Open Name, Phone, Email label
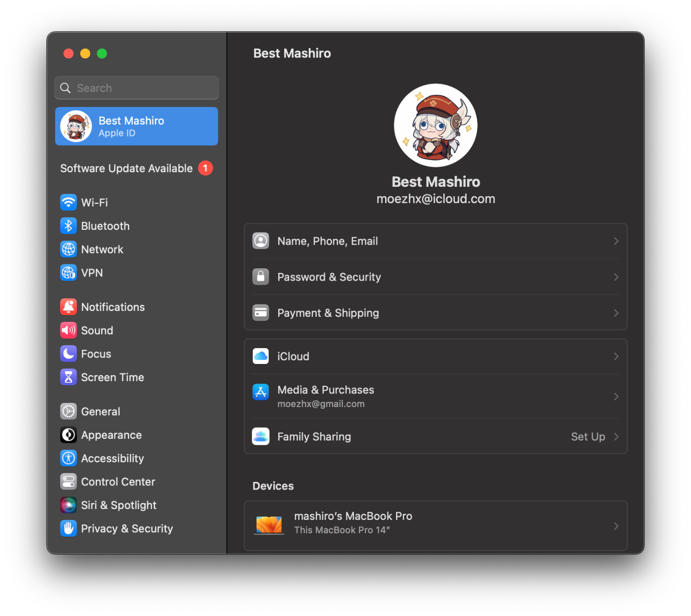The height and width of the screenshot is (616, 691). (x=328, y=241)
